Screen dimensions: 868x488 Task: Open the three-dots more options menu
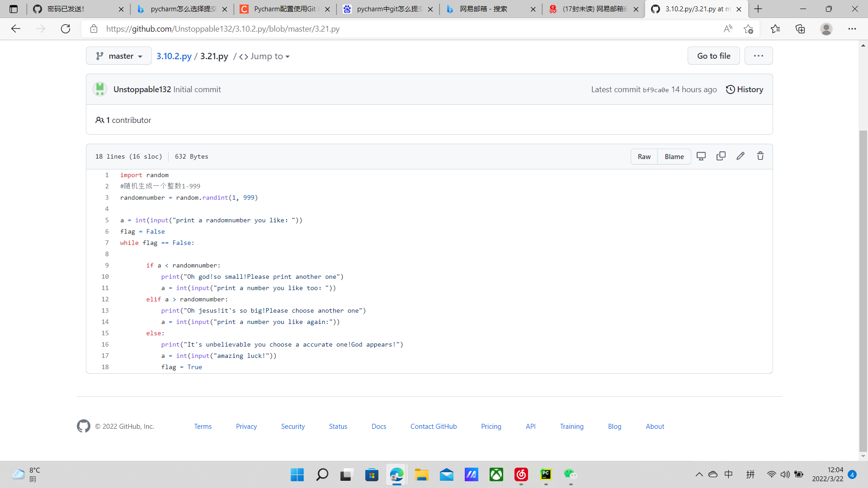coord(759,56)
